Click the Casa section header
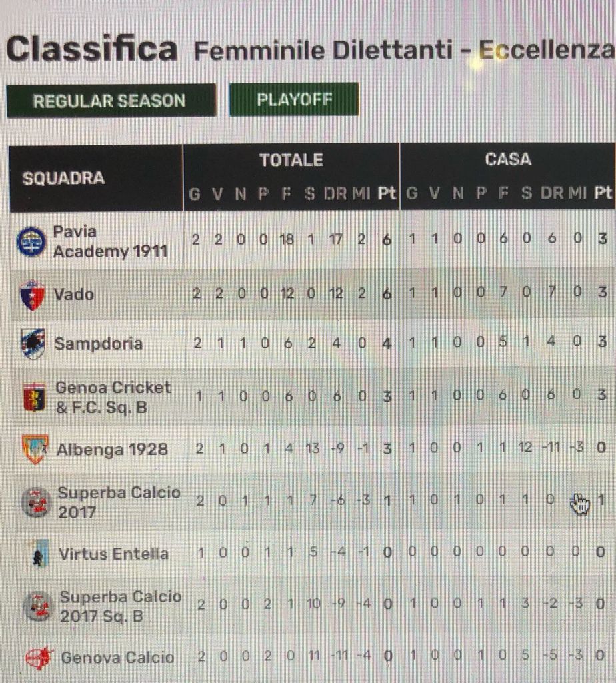 (x=508, y=159)
